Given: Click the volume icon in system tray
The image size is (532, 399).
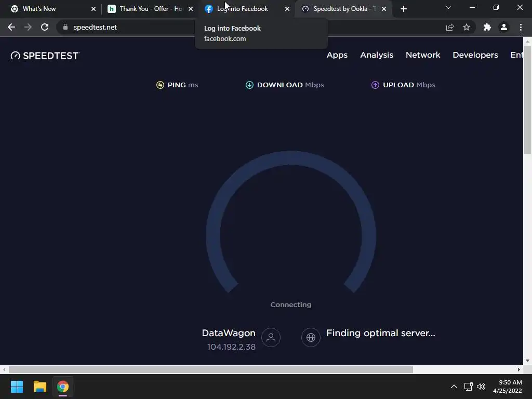Looking at the screenshot, I should coord(481,387).
